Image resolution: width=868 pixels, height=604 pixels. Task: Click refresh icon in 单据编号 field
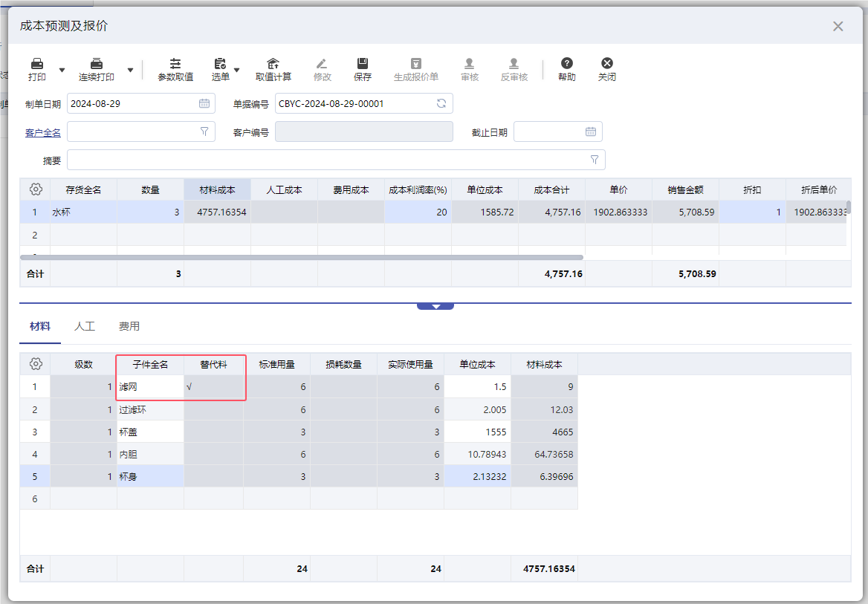click(441, 104)
